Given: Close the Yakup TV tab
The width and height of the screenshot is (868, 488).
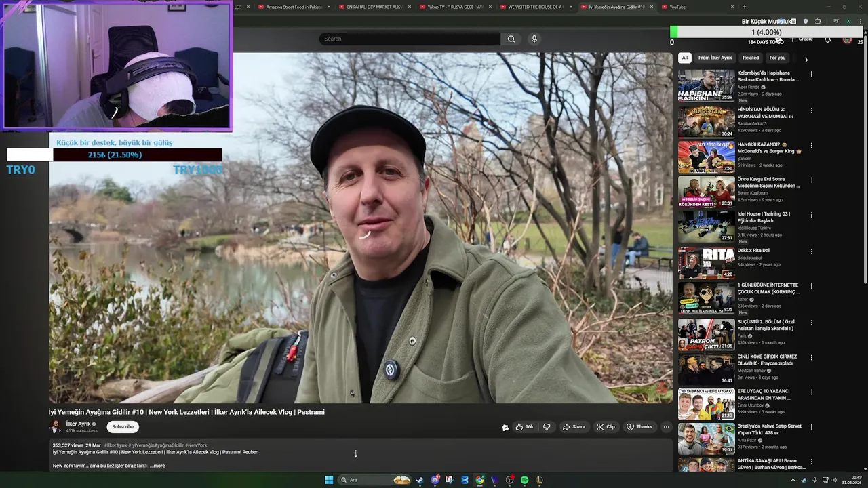Looking at the screenshot, I should 490,7.
